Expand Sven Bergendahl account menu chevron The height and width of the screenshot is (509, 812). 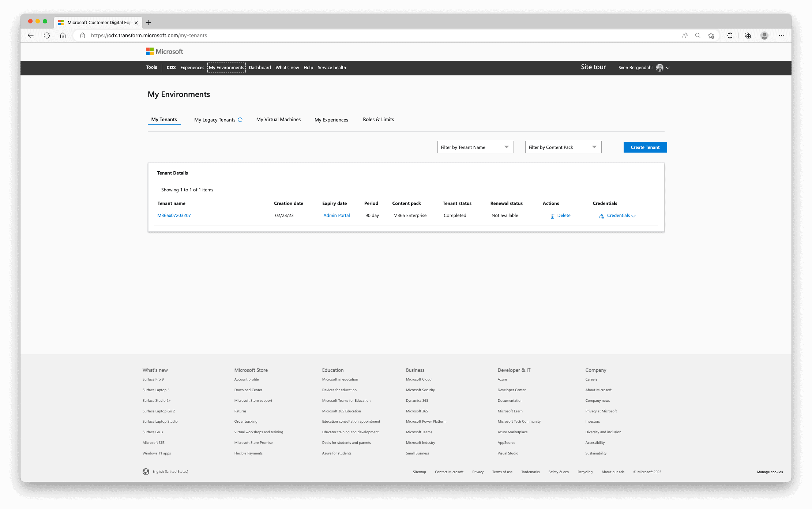668,68
